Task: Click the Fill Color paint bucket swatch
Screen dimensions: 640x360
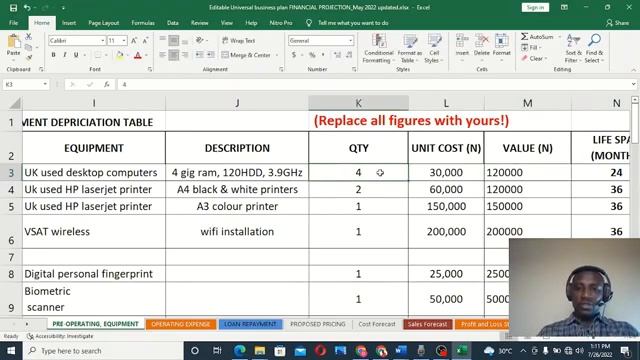Action: tap(120, 55)
